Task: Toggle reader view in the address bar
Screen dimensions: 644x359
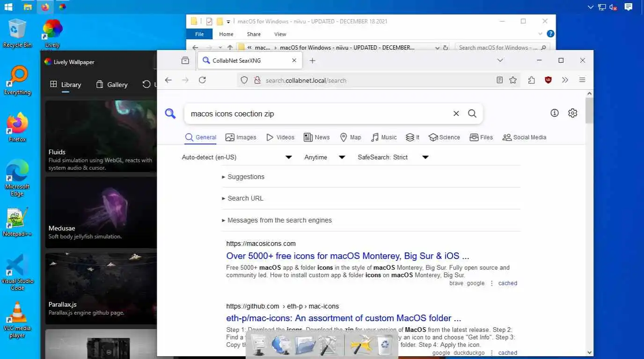Action: tap(500, 80)
